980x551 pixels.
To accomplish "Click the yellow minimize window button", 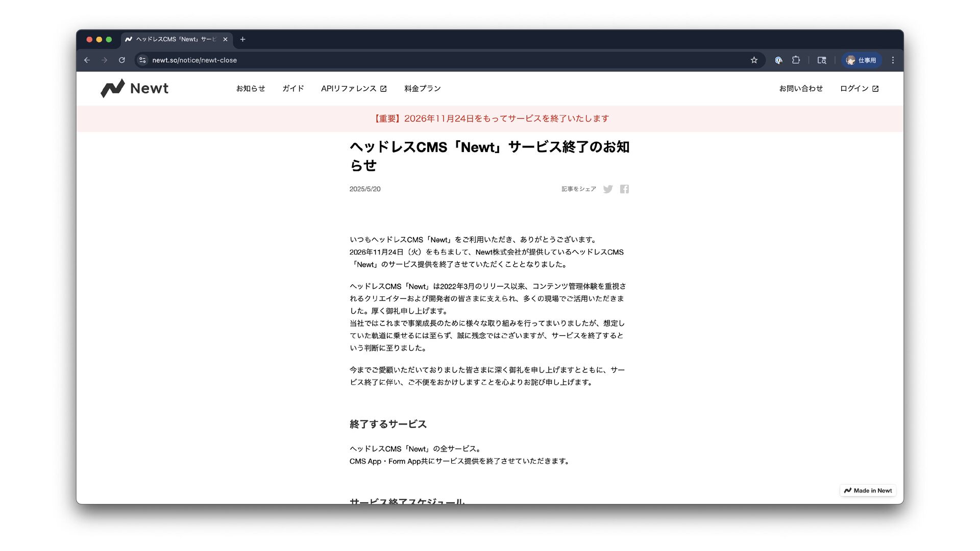I will pos(99,39).
